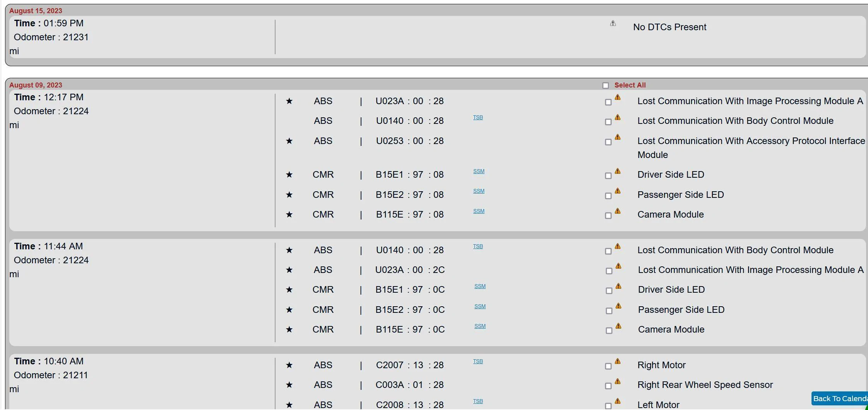This screenshot has width=868, height=410.
Task: Click the star icon on B15E1:97:0C
Action: (289, 290)
